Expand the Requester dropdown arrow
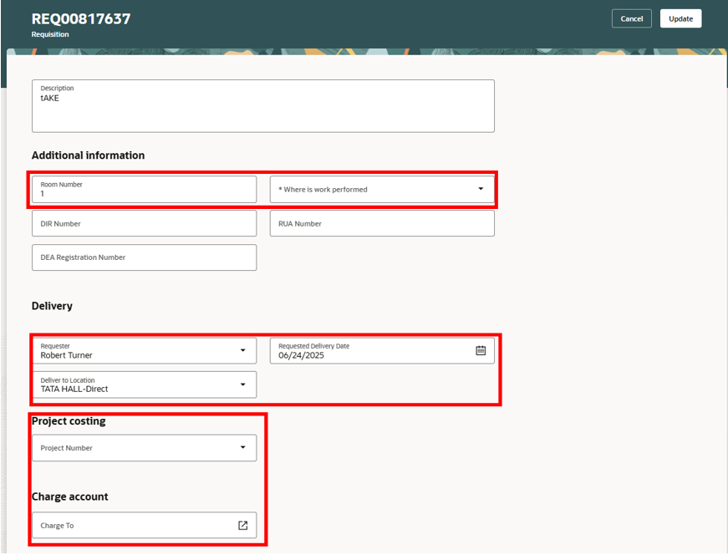728x560 pixels. [243, 350]
